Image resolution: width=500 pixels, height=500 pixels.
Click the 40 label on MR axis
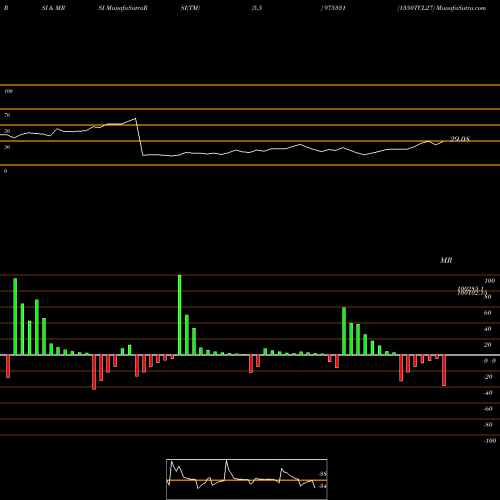pos(488,329)
